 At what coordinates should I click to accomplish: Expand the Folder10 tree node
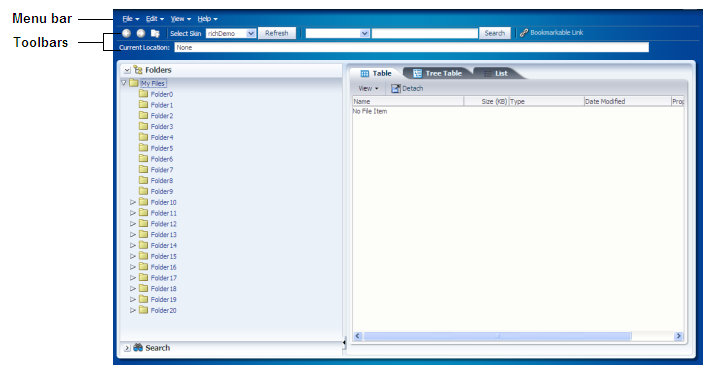[x=133, y=202]
